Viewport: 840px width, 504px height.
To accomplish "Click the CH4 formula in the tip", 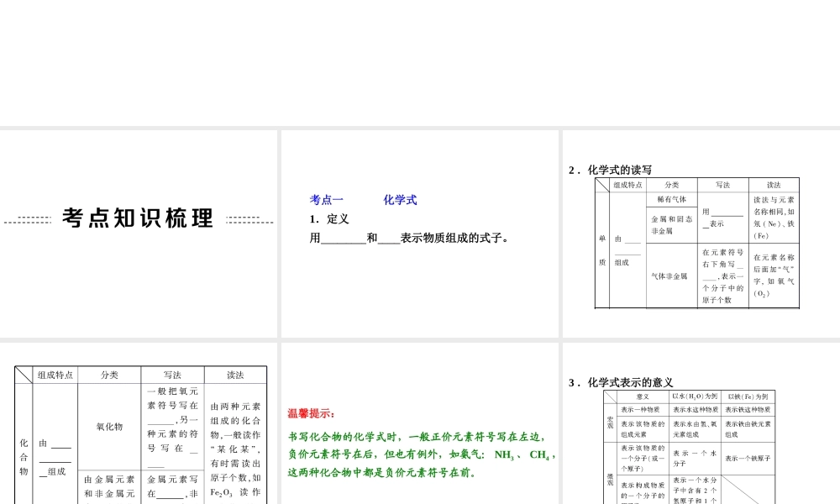I will [539, 454].
